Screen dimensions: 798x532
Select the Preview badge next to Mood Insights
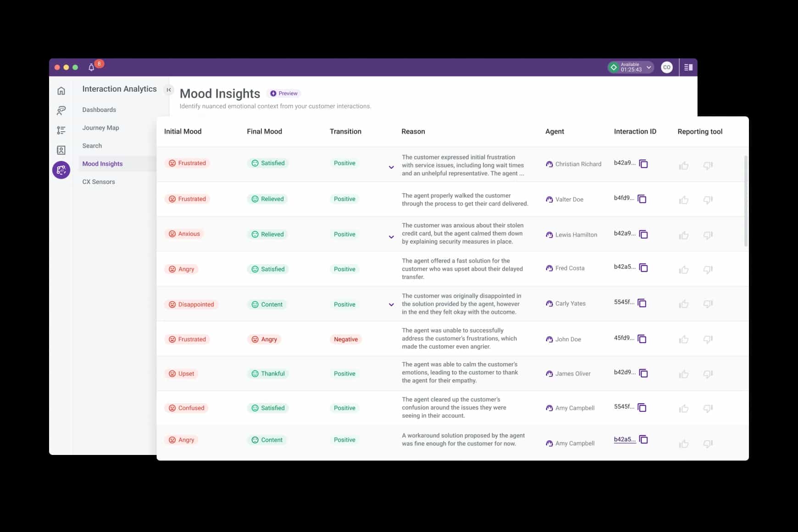284,93
